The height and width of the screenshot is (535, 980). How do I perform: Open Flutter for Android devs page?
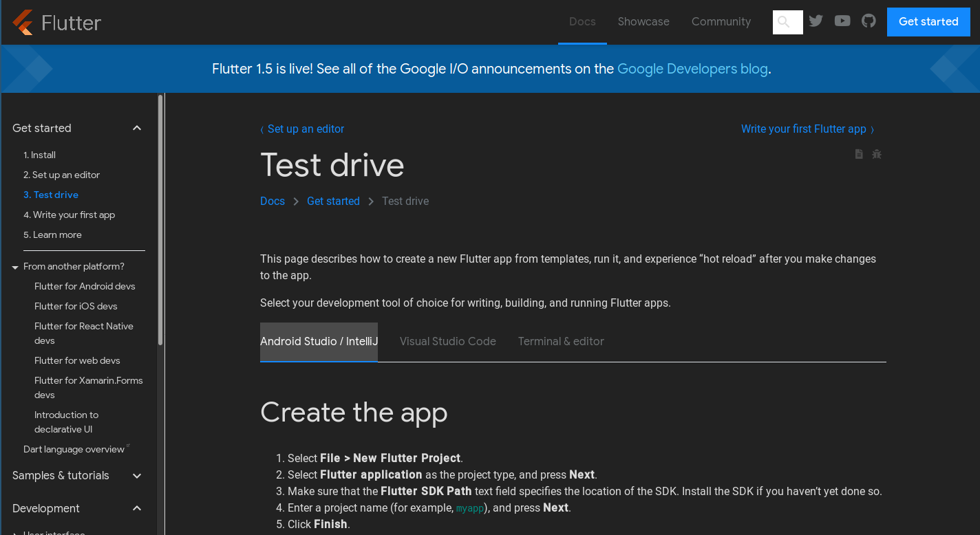85,286
